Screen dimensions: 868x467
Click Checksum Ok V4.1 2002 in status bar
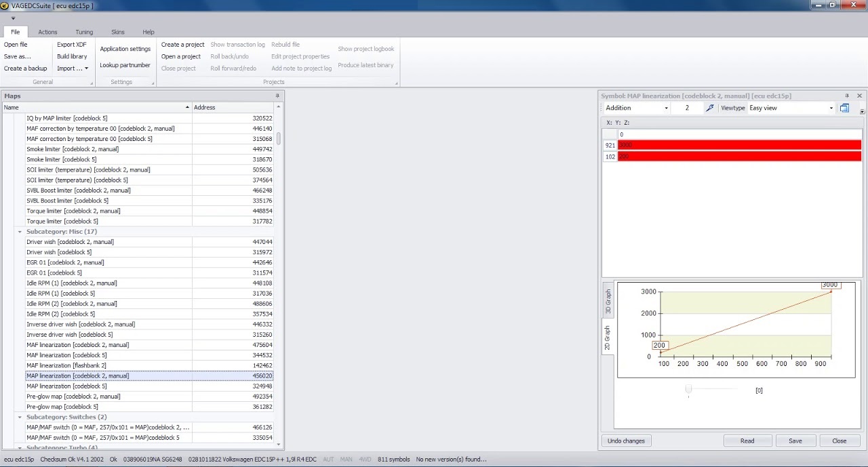tap(72, 459)
